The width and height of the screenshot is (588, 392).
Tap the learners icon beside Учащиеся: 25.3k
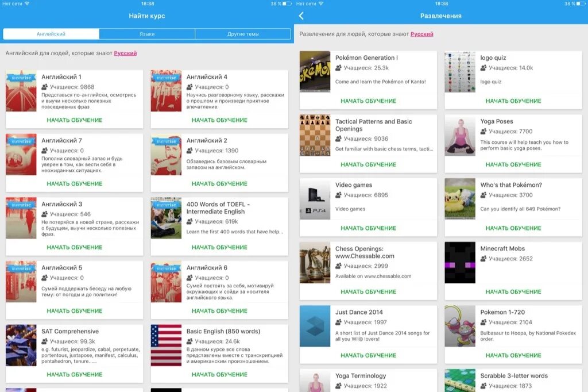click(x=338, y=68)
